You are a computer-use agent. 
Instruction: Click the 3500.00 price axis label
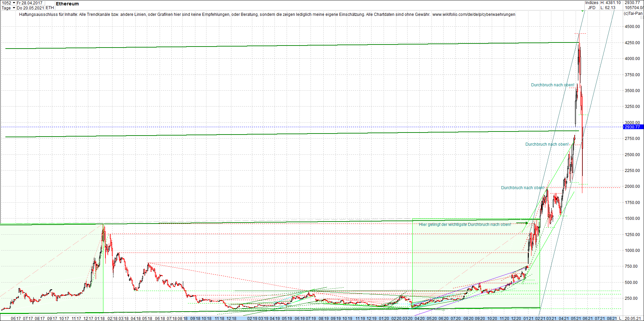point(632,91)
